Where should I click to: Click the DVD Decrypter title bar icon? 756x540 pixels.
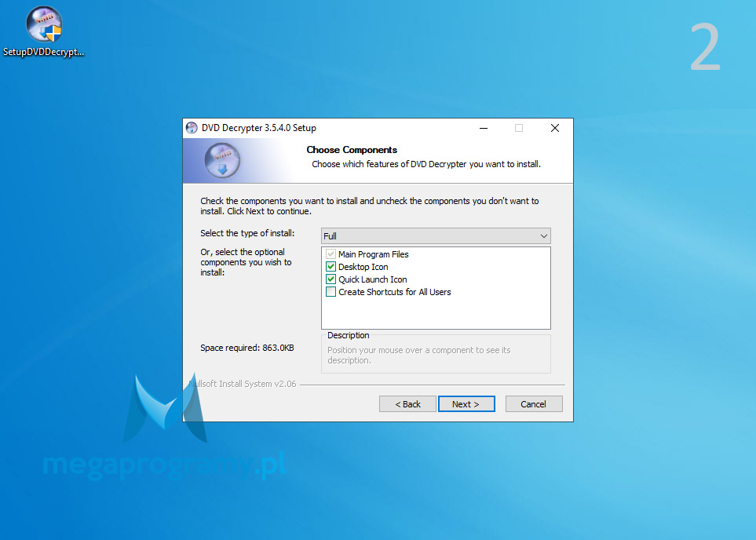click(x=192, y=128)
